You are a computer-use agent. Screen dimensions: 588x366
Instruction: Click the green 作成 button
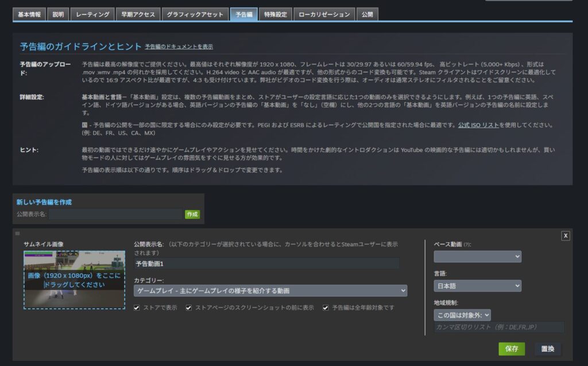tap(192, 214)
